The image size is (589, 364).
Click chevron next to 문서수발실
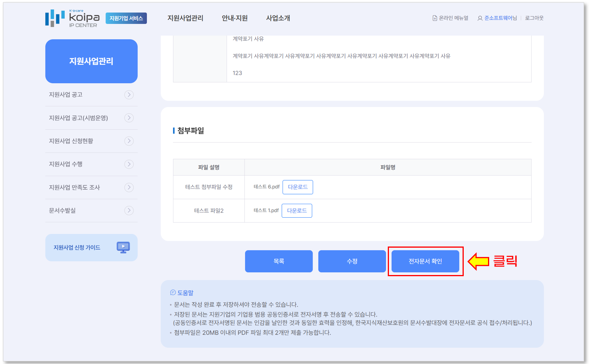129,211
